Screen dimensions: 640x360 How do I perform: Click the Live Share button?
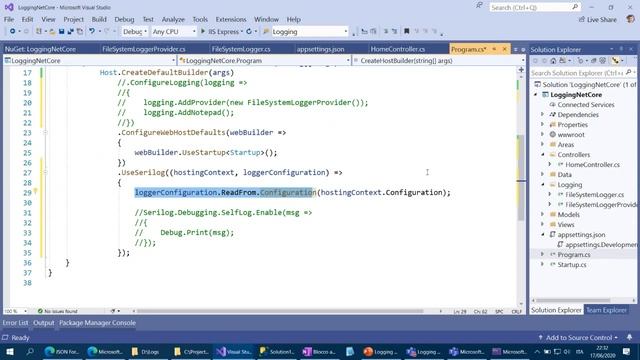coord(598,20)
